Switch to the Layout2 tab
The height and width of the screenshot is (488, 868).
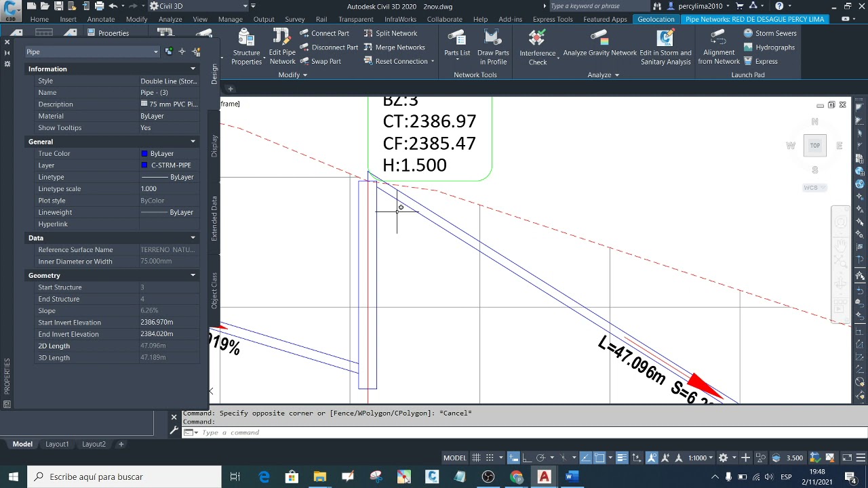click(94, 445)
